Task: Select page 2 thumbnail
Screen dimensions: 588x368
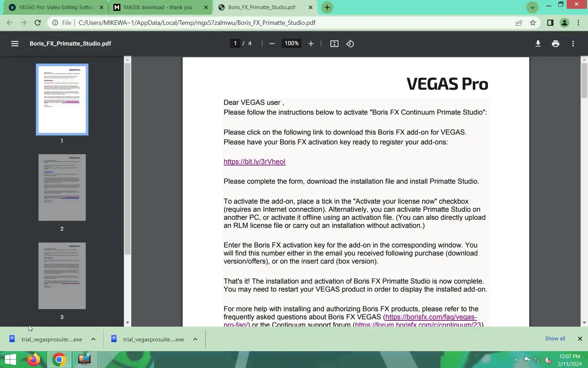Action: click(x=62, y=188)
